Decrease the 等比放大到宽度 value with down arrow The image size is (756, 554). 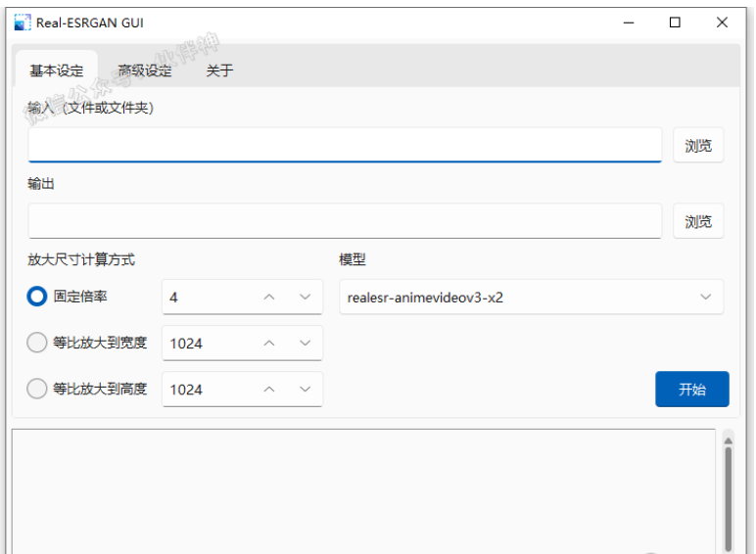click(x=305, y=343)
